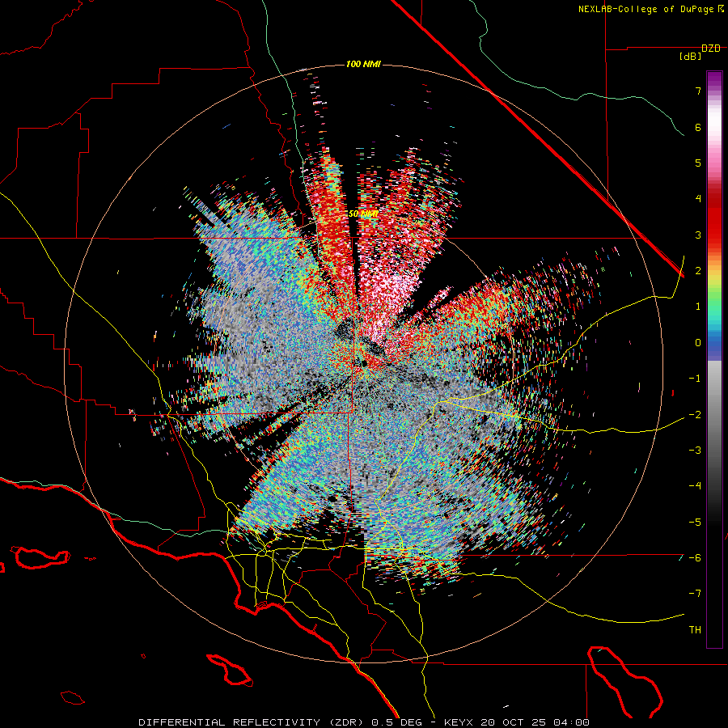Screen dimensions: 728x728
Task: Click the -6 value on color scale
Action: (x=695, y=558)
